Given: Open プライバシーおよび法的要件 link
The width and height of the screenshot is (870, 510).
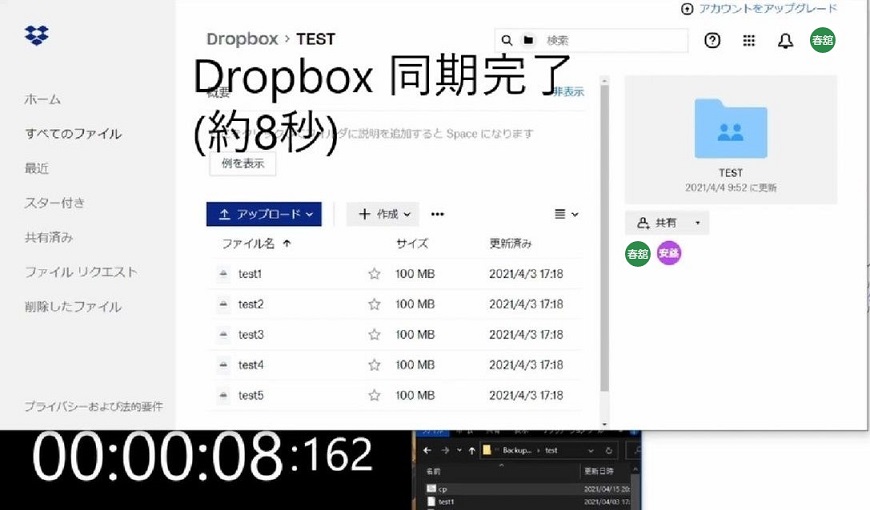Looking at the screenshot, I should point(94,407).
